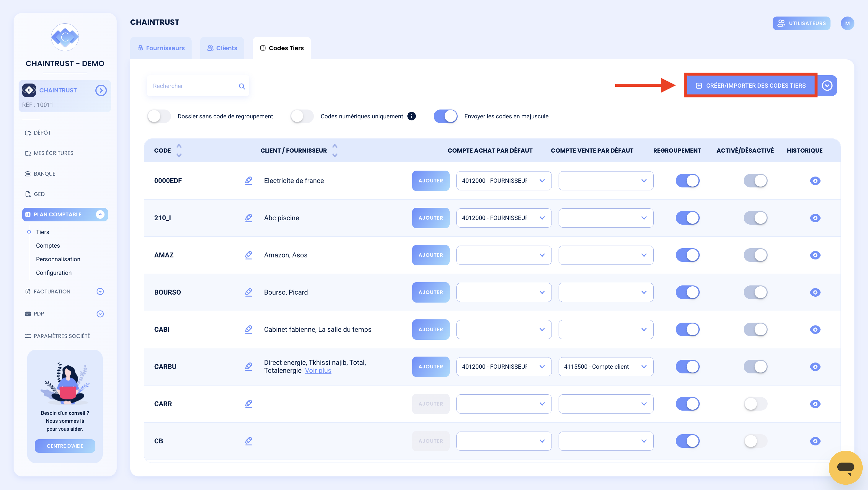Disable Envoyer les codes en majuscule toggle
Viewport: 868px width, 490px height.
pos(446,116)
